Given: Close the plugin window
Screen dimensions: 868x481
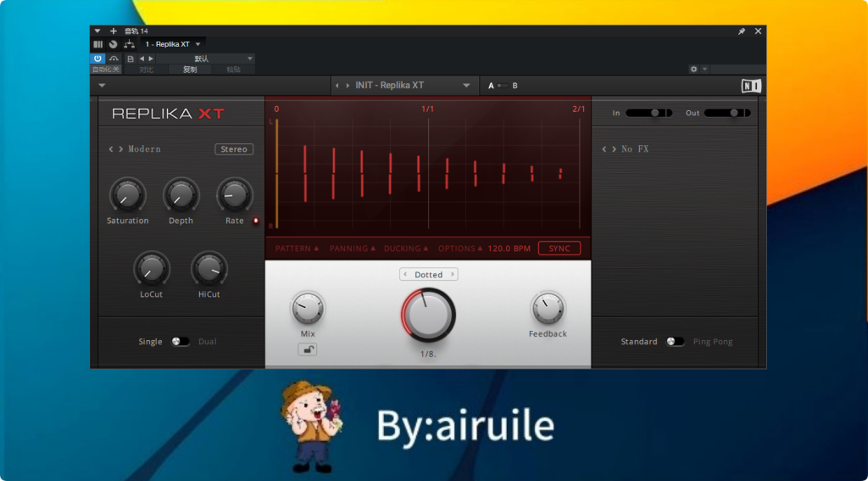Looking at the screenshot, I should (759, 31).
